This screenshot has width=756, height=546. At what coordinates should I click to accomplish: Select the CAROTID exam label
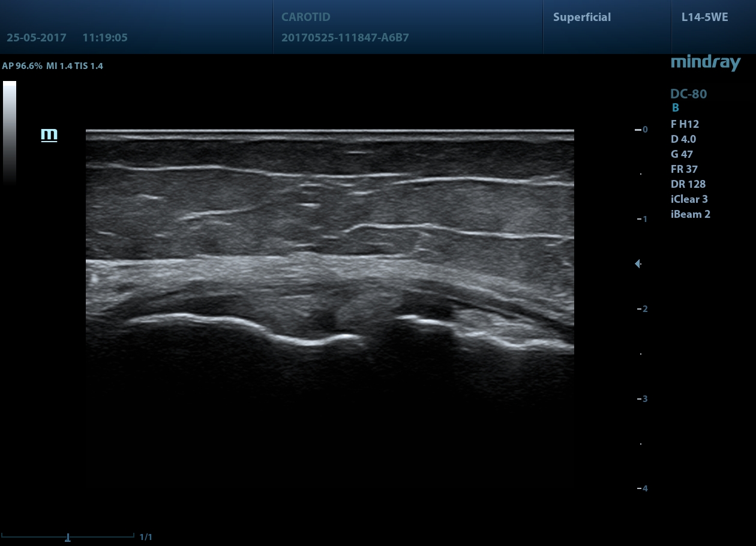pyautogui.click(x=305, y=17)
